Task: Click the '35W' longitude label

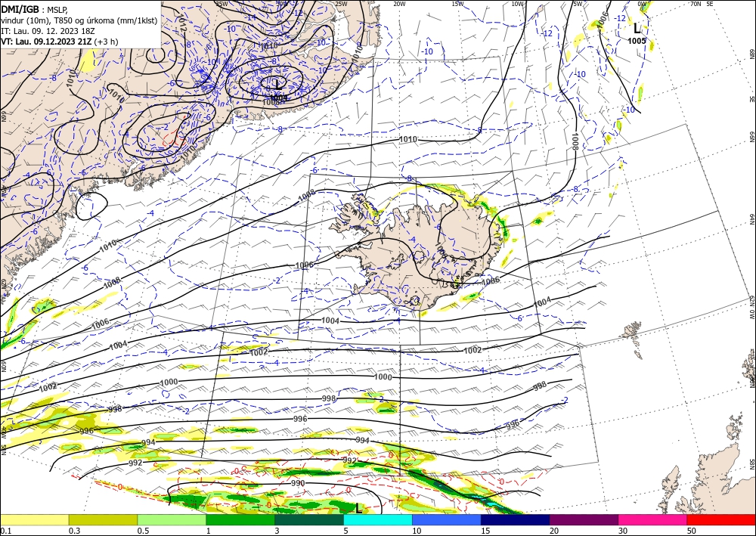Action: click(222, 4)
